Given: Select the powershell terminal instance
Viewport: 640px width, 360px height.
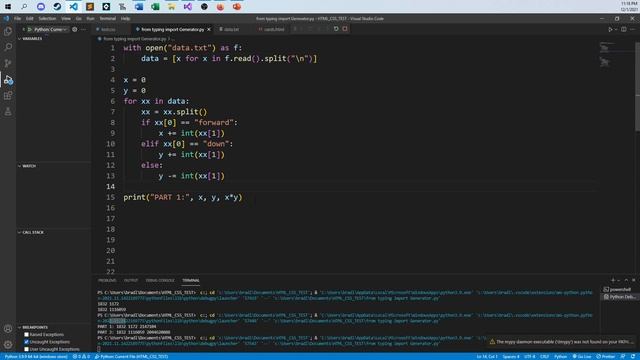Looking at the screenshot, I should 619,289.
